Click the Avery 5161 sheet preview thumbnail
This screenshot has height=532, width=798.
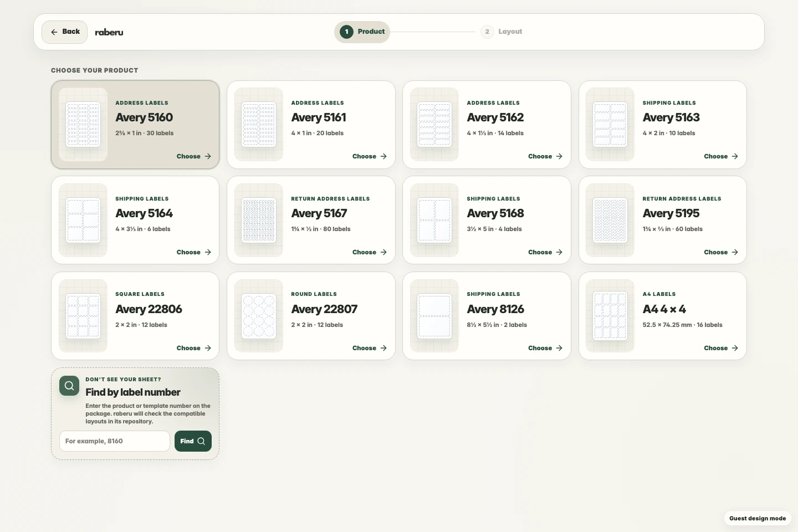(259, 125)
